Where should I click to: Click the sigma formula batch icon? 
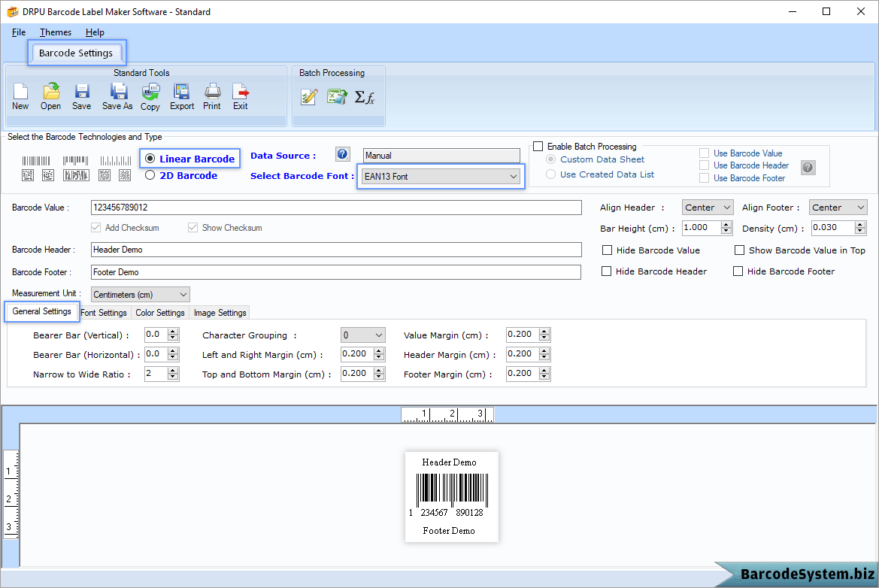[x=365, y=98]
